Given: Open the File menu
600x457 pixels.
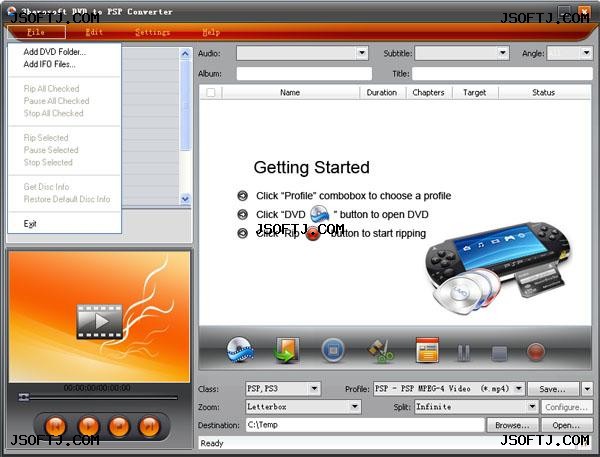Looking at the screenshot, I should [36, 32].
